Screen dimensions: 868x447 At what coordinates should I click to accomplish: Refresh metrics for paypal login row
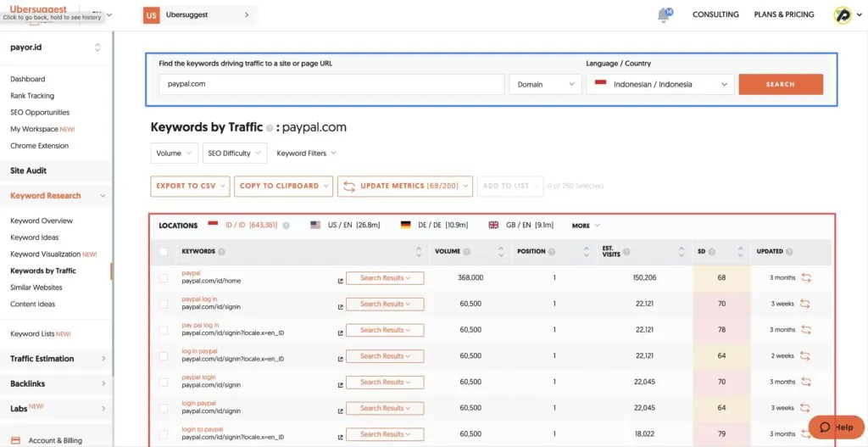click(x=806, y=383)
